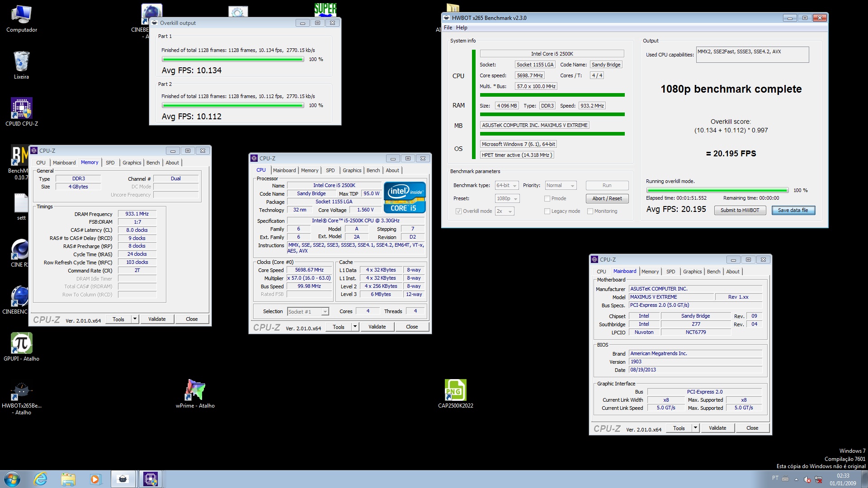Click the CPU-Z Memory window title icon
This screenshot has height=488, width=868.
(x=34, y=150)
